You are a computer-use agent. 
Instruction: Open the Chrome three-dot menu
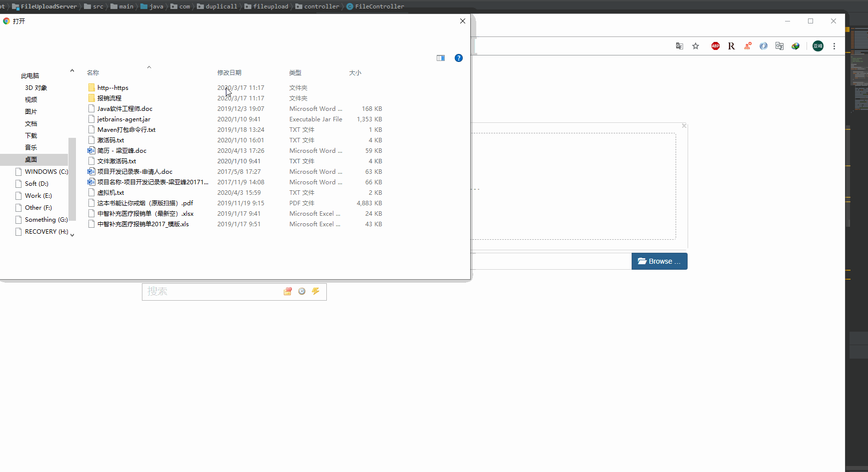pos(834,46)
